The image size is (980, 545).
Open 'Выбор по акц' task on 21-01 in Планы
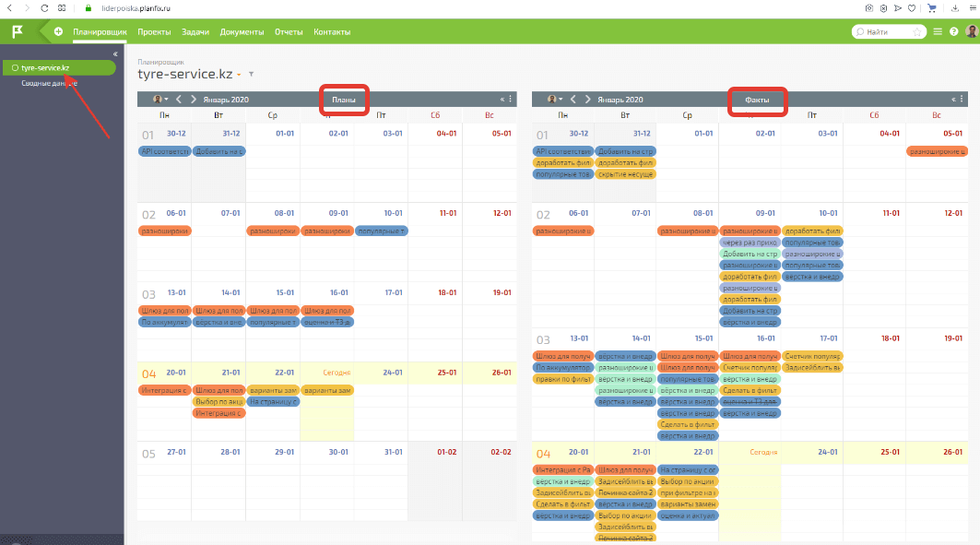(x=218, y=401)
